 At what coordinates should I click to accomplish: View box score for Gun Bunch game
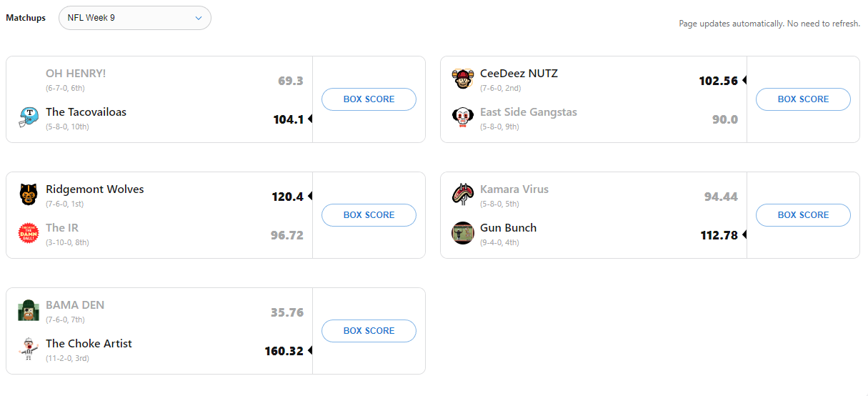tap(803, 215)
